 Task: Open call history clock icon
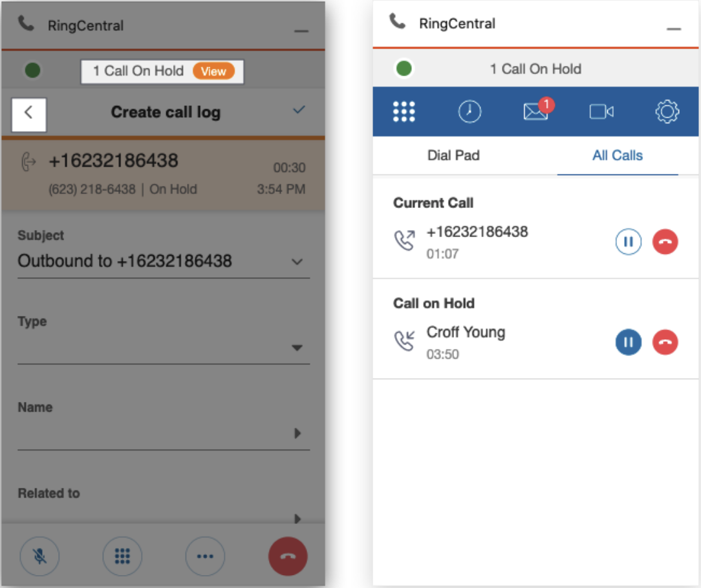pos(469,111)
